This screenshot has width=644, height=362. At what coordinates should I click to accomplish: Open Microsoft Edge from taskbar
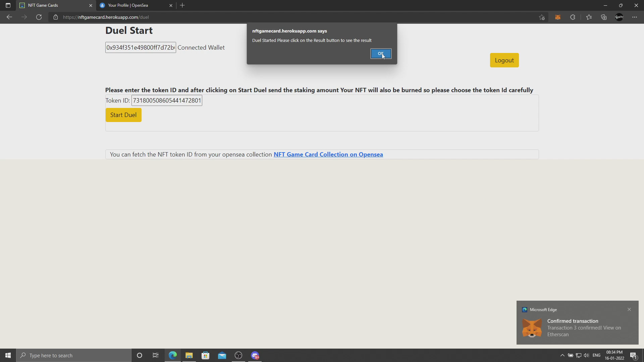[x=173, y=355]
